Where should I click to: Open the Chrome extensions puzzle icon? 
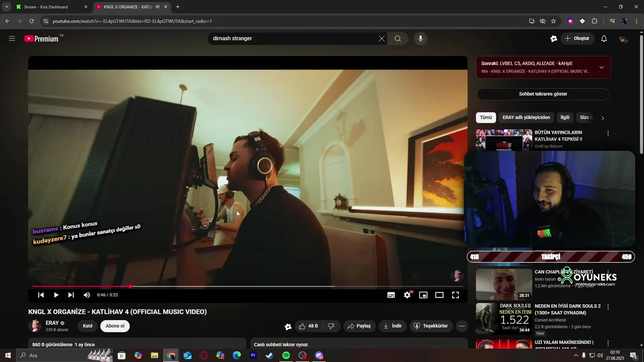pyautogui.click(x=595, y=21)
